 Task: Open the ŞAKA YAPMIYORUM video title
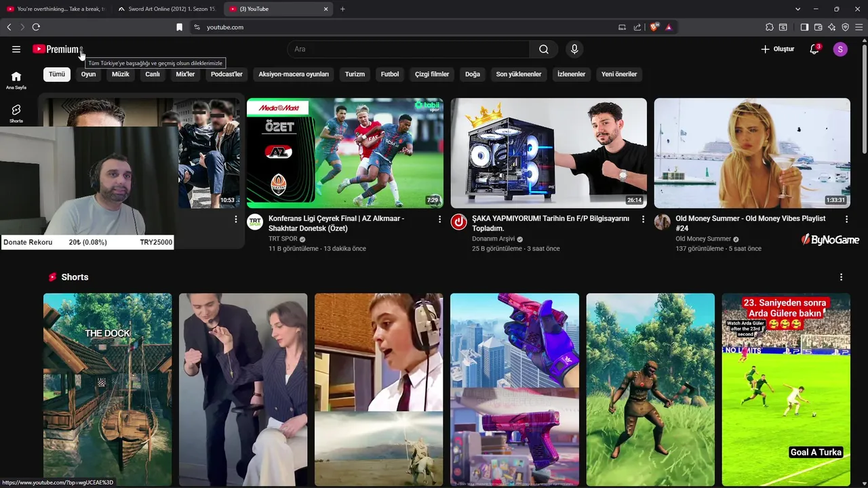coord(551,224)
